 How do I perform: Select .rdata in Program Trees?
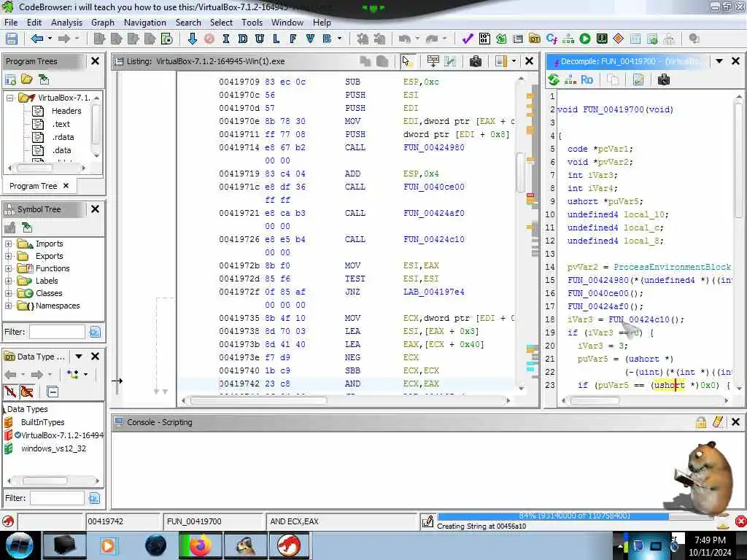tap(63, 137)
